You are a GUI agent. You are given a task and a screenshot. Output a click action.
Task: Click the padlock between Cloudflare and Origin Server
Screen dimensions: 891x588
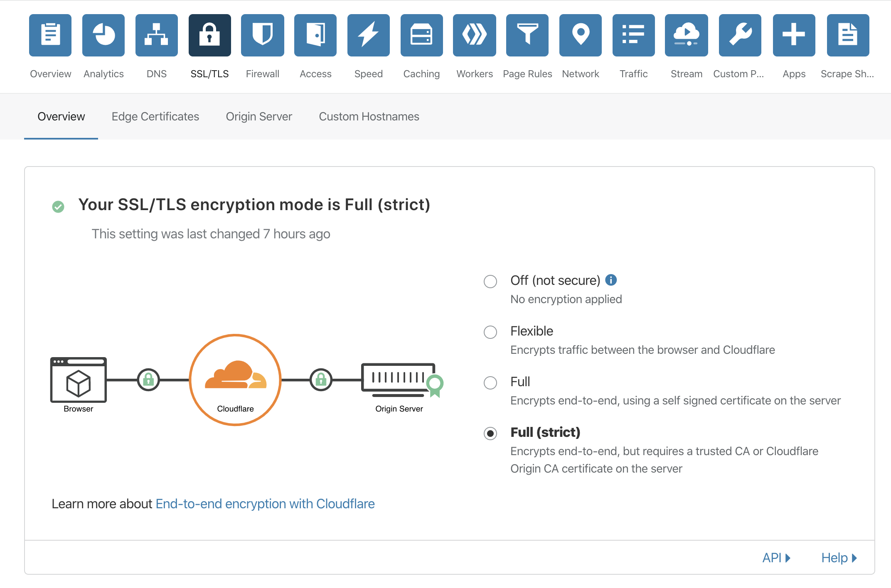[x=321, y=380]
